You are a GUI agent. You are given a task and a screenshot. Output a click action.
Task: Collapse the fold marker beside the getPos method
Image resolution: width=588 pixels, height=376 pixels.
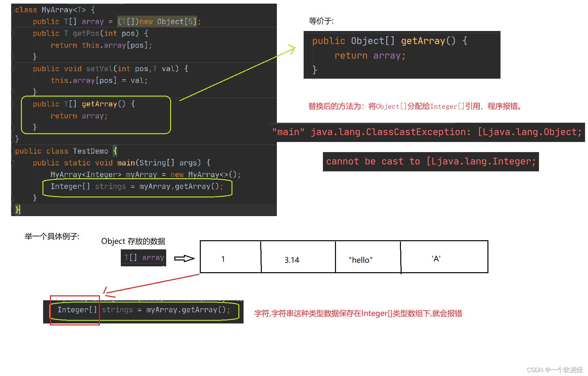click(x=13, y=33)
